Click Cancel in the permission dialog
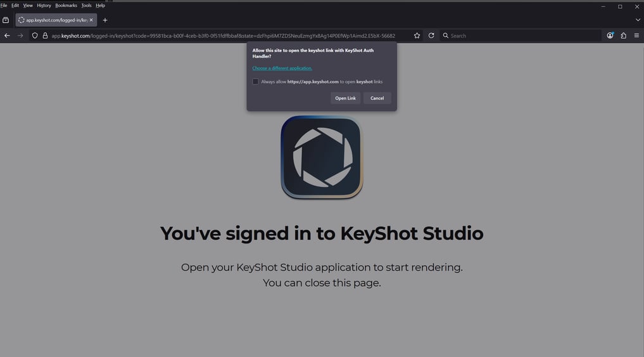 (x=377, y=98)
